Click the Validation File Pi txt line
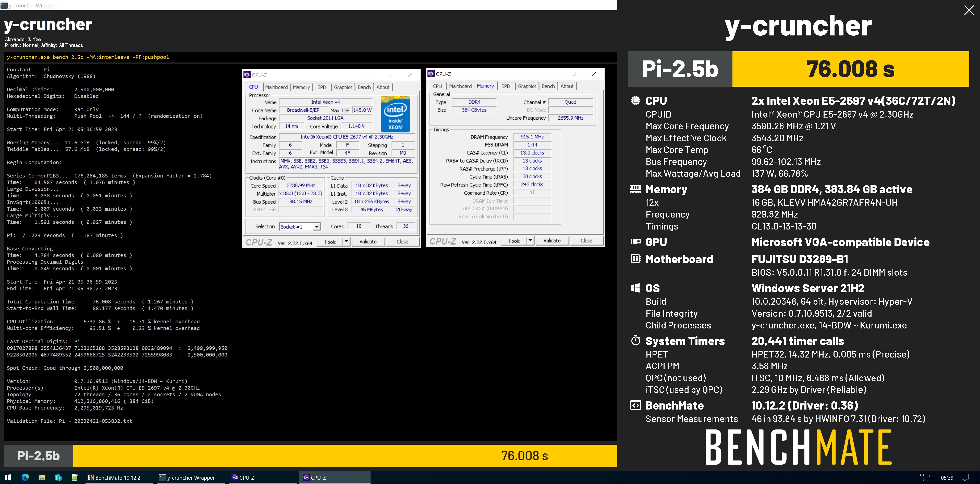Image resolution: width=980 pixels, height=484 pixels. coord(70,421)
